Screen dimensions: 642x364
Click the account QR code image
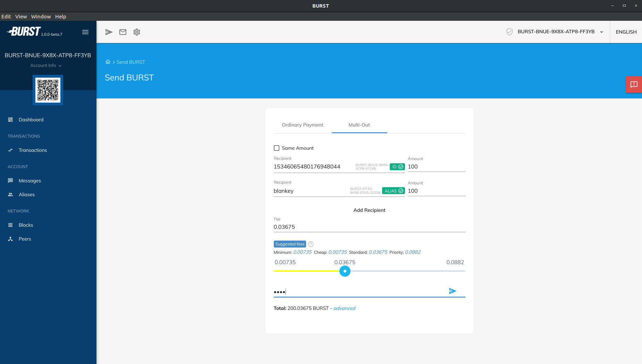tap(48, 90)
